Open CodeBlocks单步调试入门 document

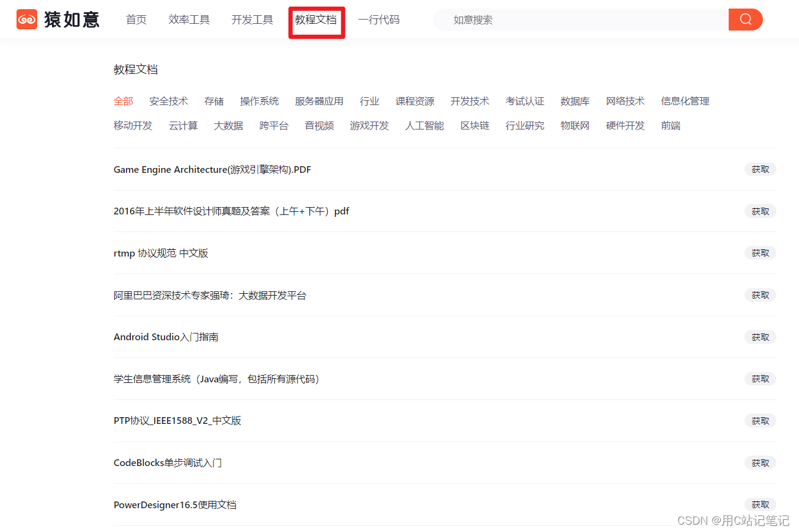point(168,463)
